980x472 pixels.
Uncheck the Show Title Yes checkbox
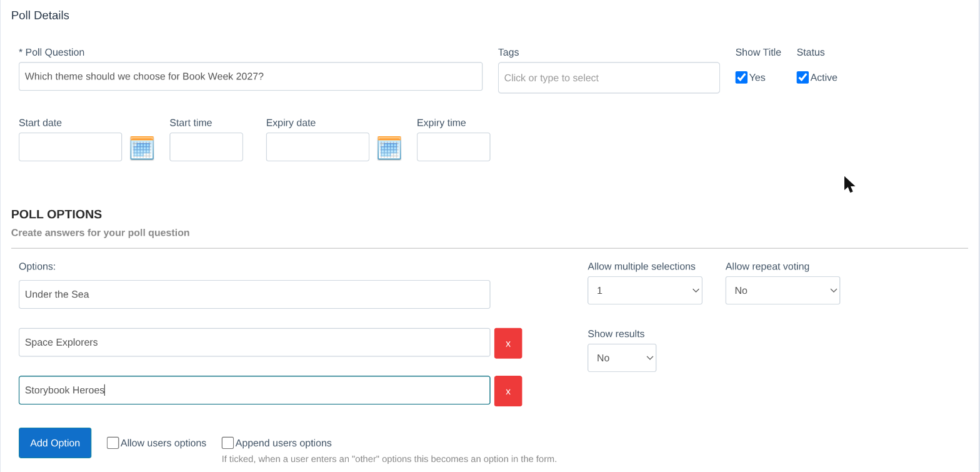click(x=741, y=78)
